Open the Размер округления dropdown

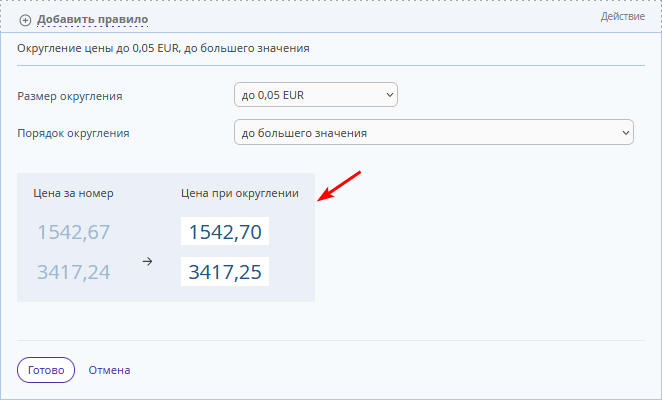pyautogui.click(x=316, y=95)
